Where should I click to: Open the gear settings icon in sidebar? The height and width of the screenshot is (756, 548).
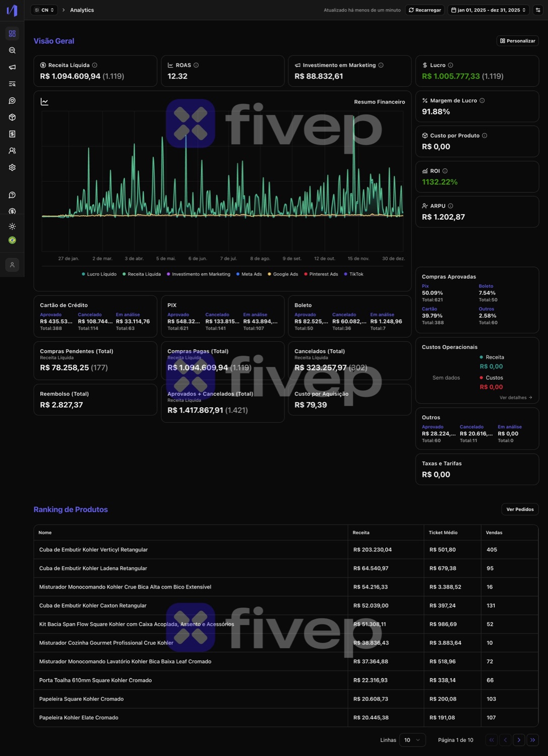[x=12, y=167]
